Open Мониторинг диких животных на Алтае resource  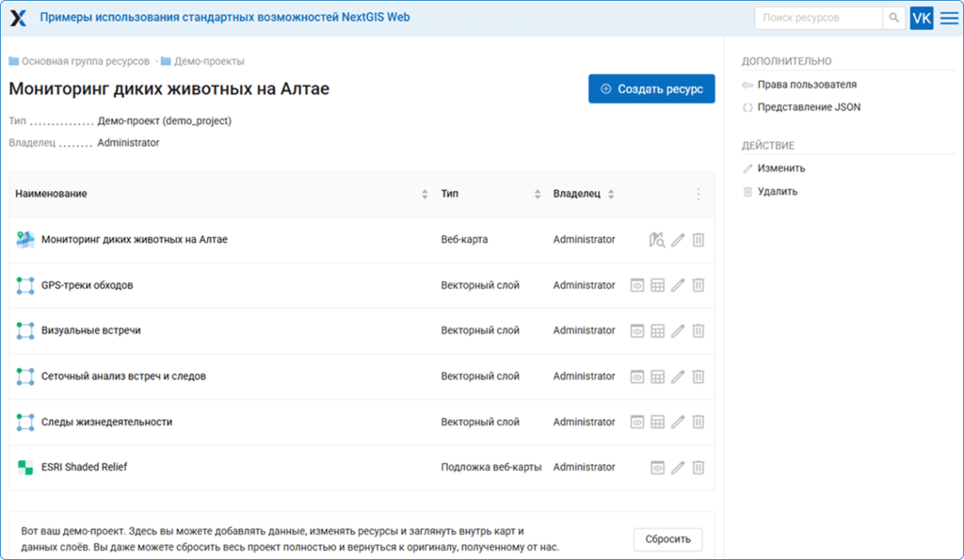tap(134, 240)
